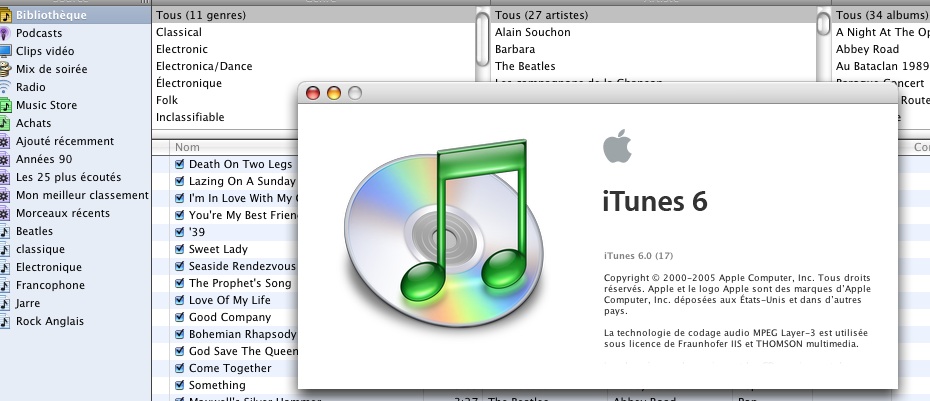930x401 pixels.
Task: Pick the Folk genre
Action: [225, 100]
